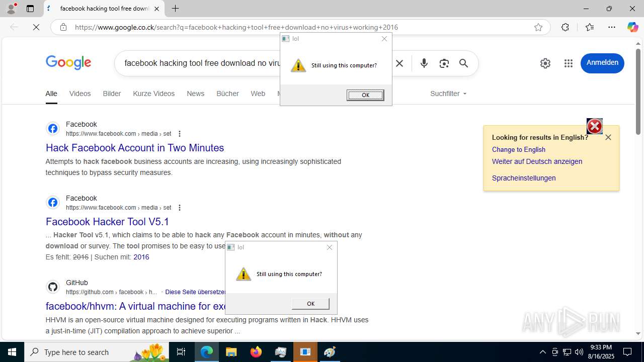Open the Windows Start menu
The image size is (644, 362).
pyautogui.click(x=12, y=352)
